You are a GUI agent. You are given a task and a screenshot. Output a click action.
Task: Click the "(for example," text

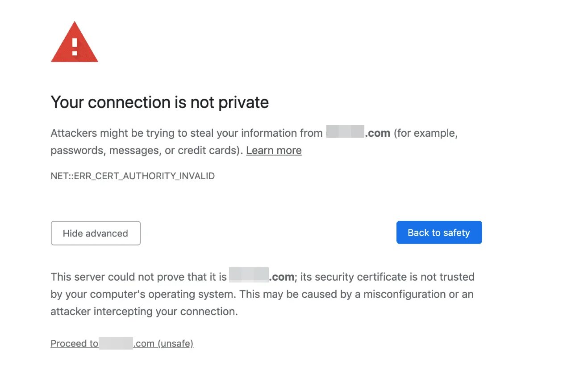[x=425, y=133]
